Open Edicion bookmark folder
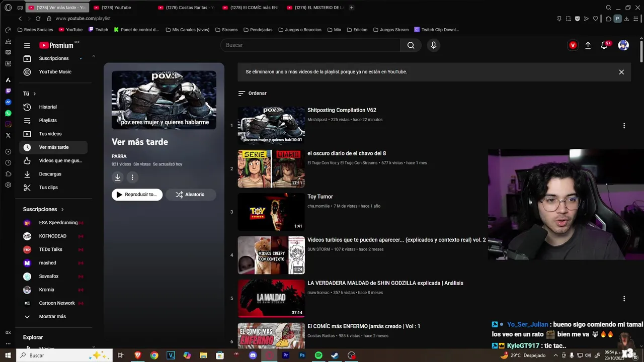The height and width of the screenshot is (362, 644). pos(357,30)
